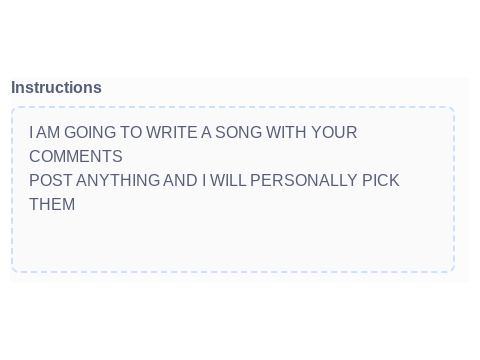Click the word WILL in third line

(228, 180)
